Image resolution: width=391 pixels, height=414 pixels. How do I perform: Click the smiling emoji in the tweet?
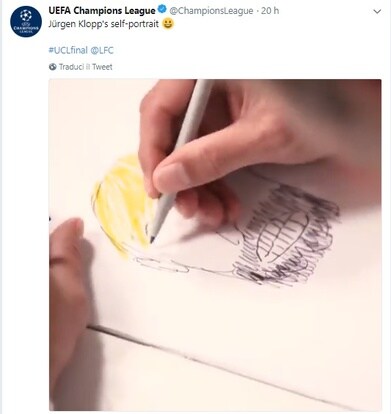[x=168, y=24]
